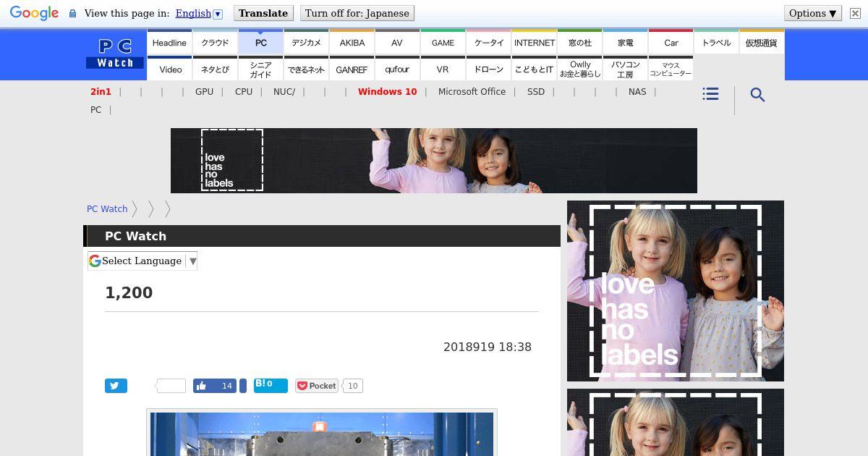
Task: Save the article to Pocket
Action: tap(317, 386)
